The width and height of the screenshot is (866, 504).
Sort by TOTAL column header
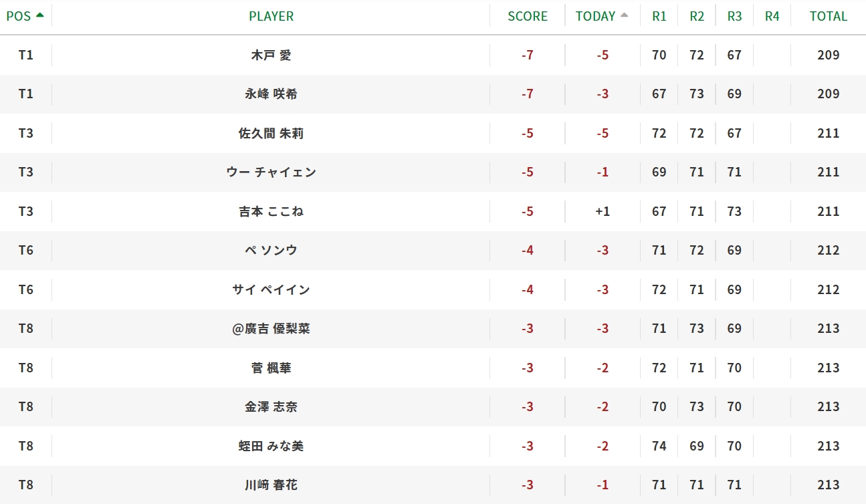pos(828,16)
